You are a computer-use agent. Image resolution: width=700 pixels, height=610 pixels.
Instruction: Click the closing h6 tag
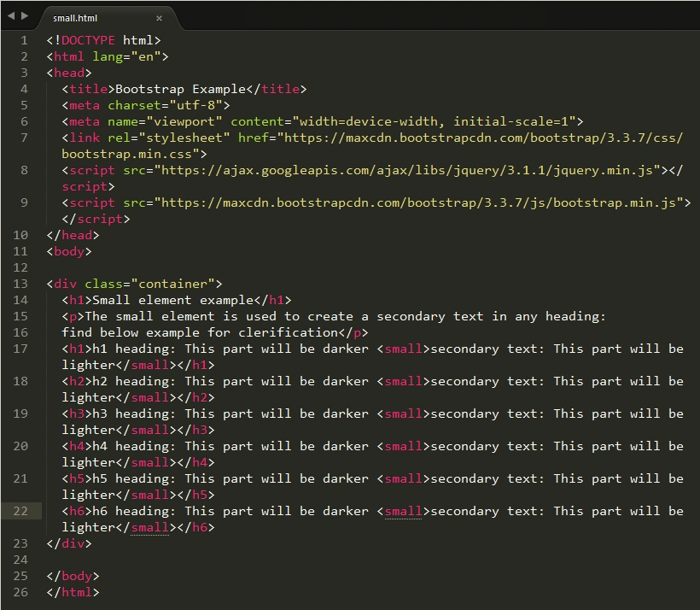(196, 528)
